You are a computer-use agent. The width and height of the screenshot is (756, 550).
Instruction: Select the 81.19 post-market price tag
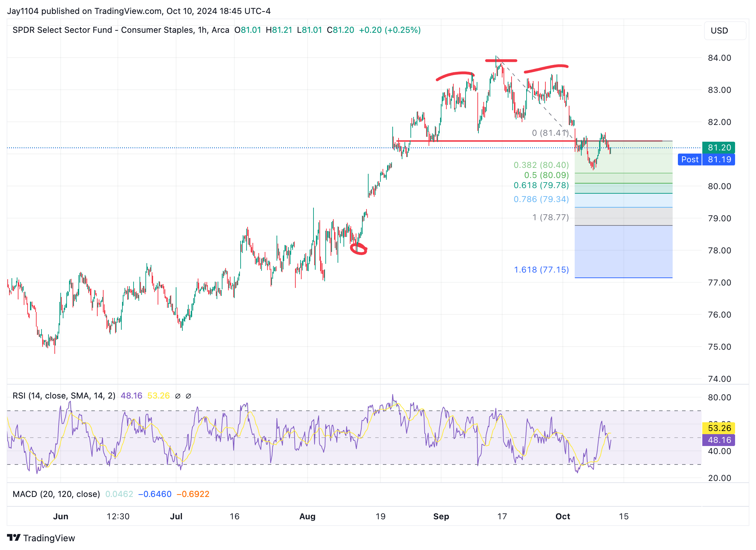click(x=719, y=159)
